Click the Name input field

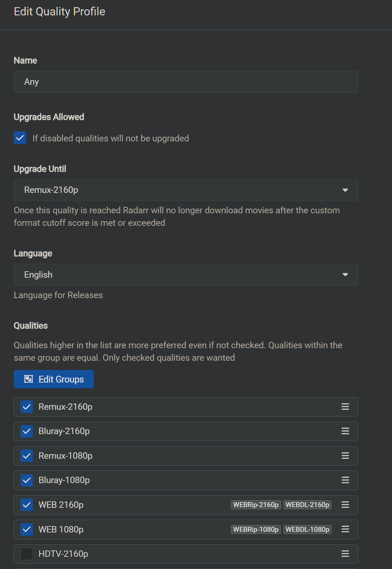pyautogui.click(x=186, y=82)
